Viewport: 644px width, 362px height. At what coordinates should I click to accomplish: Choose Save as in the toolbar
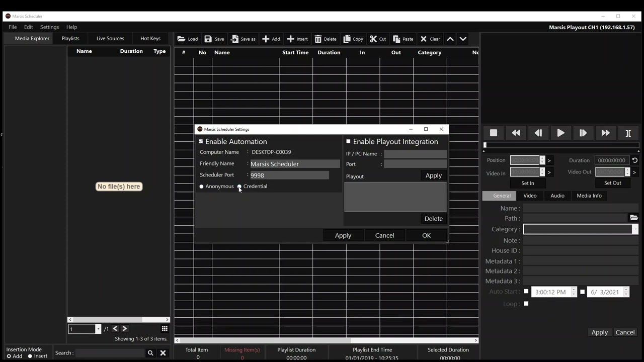tap(243, 39)
